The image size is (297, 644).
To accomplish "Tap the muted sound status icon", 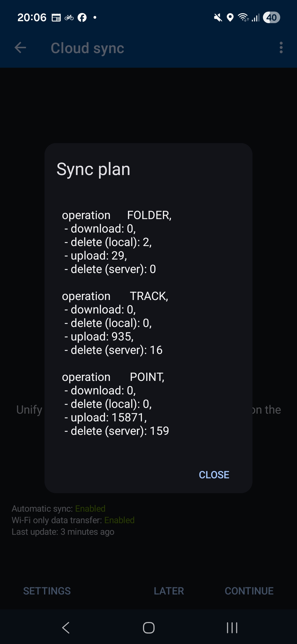I will pyautogui.click(x=218, y=18).
